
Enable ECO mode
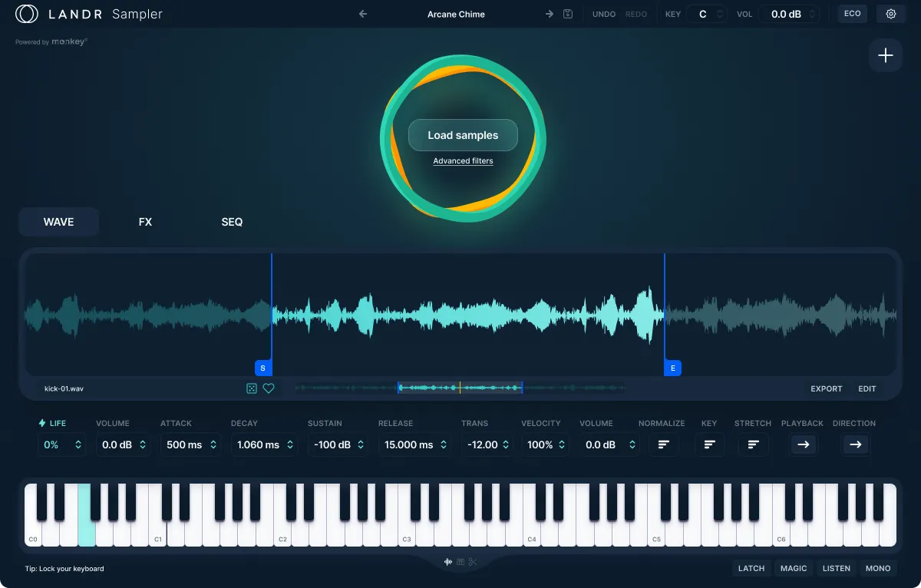(852, 13)
